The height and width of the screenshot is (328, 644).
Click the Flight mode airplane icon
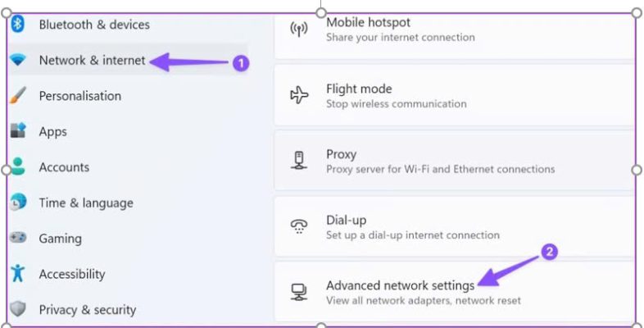point(299,95)
